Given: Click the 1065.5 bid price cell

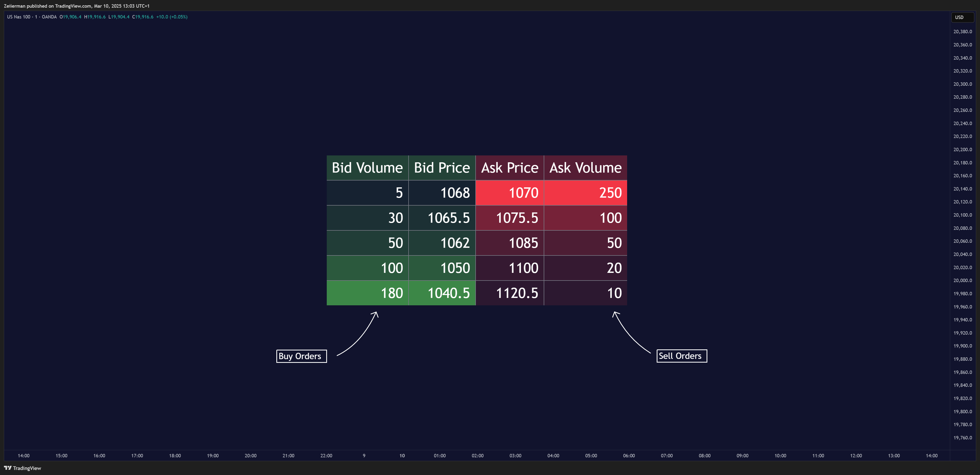Looking at the screenshot, I should click(x=442, y=218).
